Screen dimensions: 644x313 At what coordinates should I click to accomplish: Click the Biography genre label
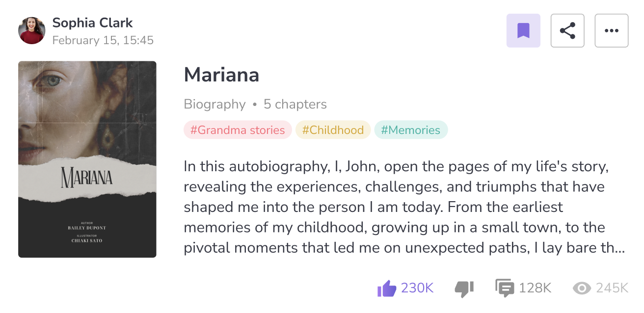point(215,104)
